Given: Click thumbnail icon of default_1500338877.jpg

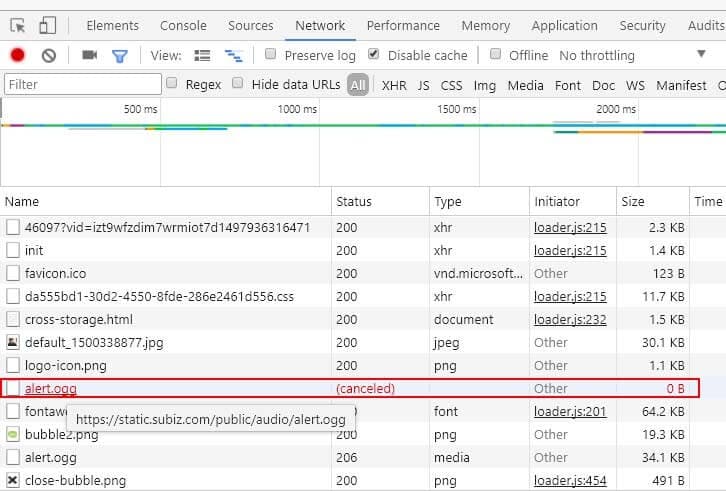Looking at the screenshot, I should coord(13,342).
